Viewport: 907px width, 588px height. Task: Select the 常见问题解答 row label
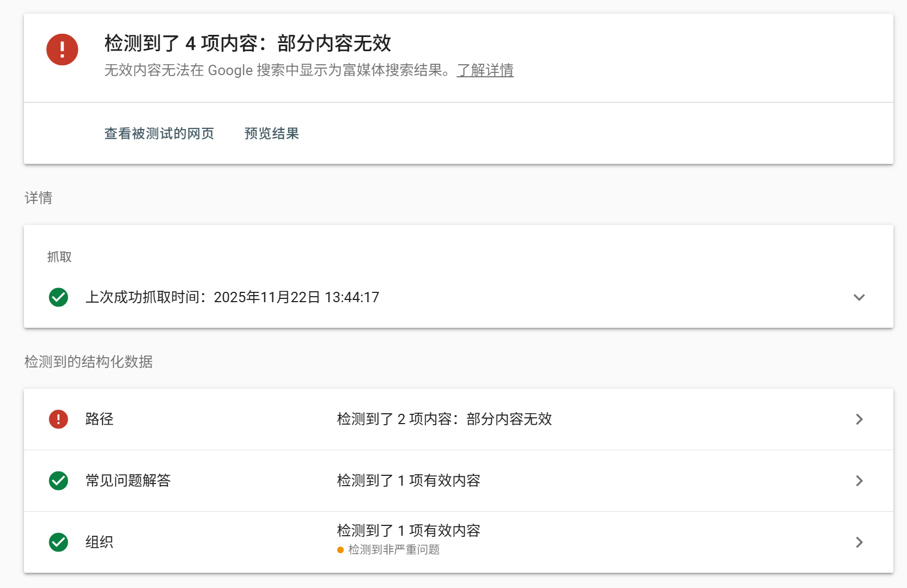click(128, 481)
